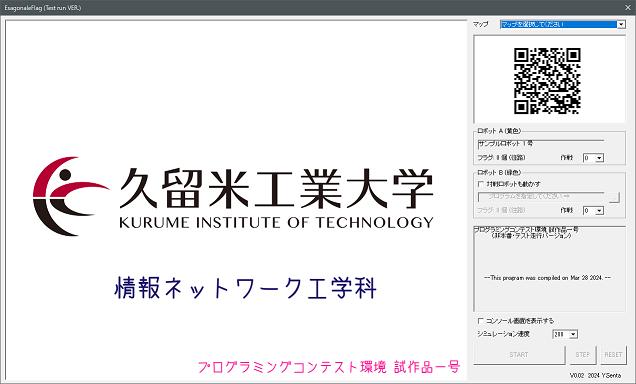Click ロボット A フラグ 0 個 (往路) text
The height and width of the screenshot is (384, 636).
[x=501, y=158]
